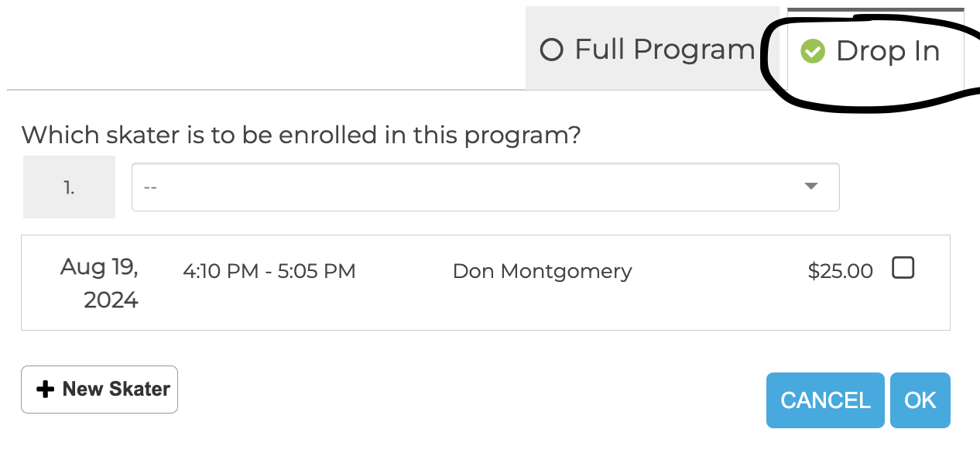Click the green checkmark icon beside Drop In

(813, 51)
